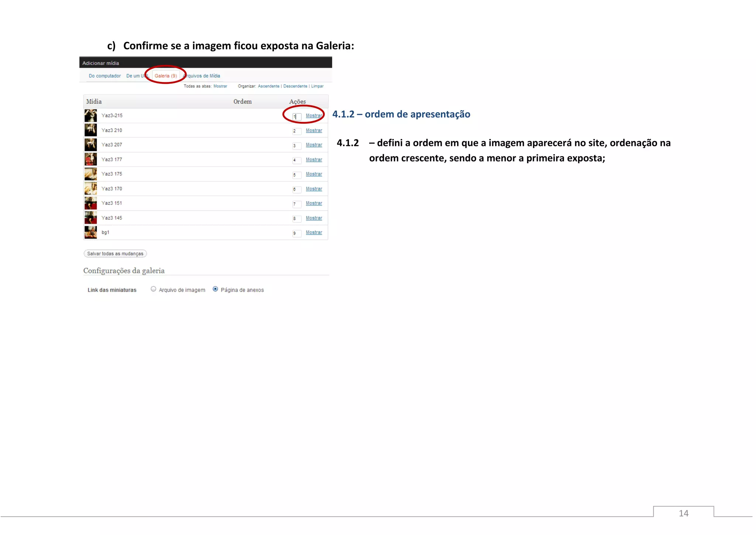Expand bg1 row using Mostrar link

(314, 232)
